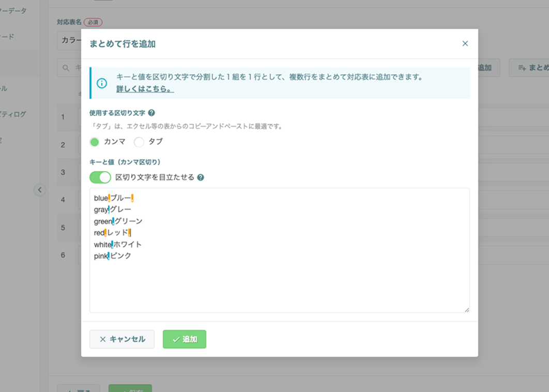Viewport: 549px width, 392px height.
Task: Click the search magnifier icon behind dialog
Action: click(x=66, y=68)
